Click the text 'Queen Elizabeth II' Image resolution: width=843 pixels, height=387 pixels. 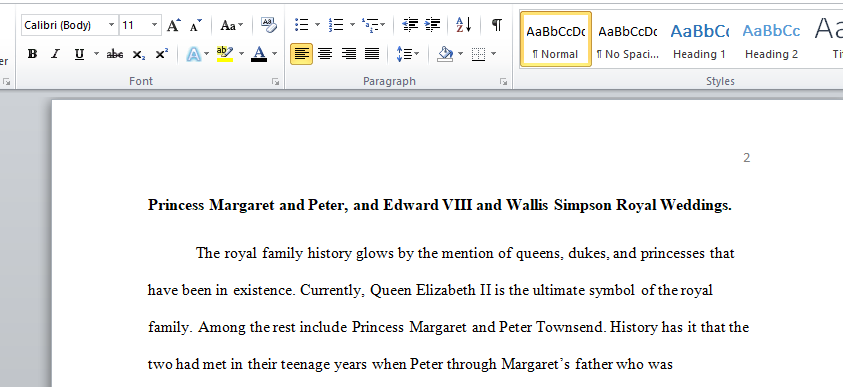(431, 290)
